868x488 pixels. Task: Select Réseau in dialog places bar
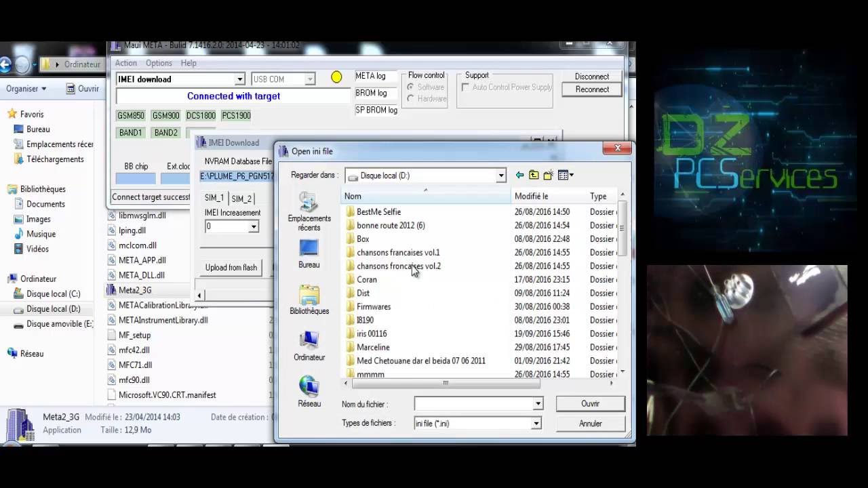point(309,392)
